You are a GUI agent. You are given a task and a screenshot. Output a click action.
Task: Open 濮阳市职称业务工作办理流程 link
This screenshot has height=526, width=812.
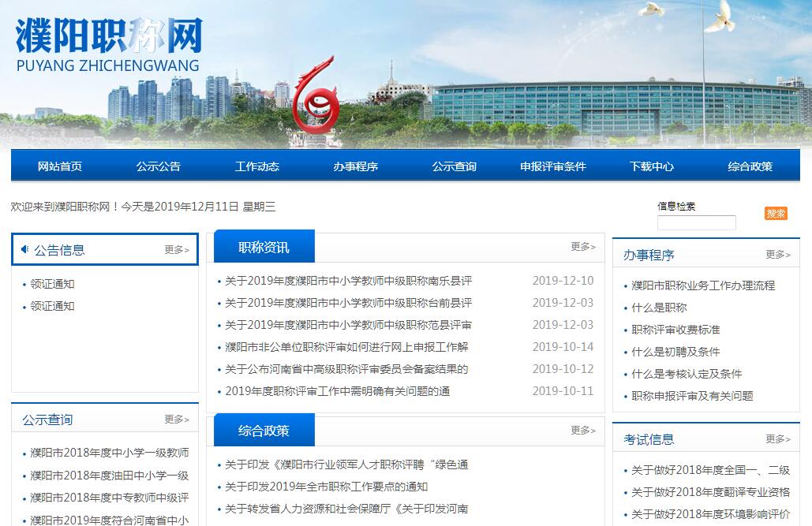point(703,285)
